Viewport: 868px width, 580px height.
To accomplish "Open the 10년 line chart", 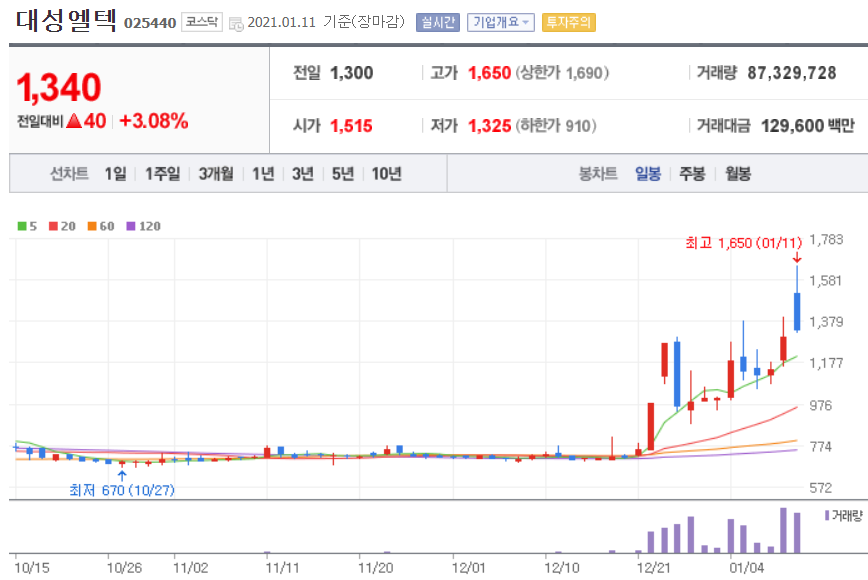I will click(386, 174).
